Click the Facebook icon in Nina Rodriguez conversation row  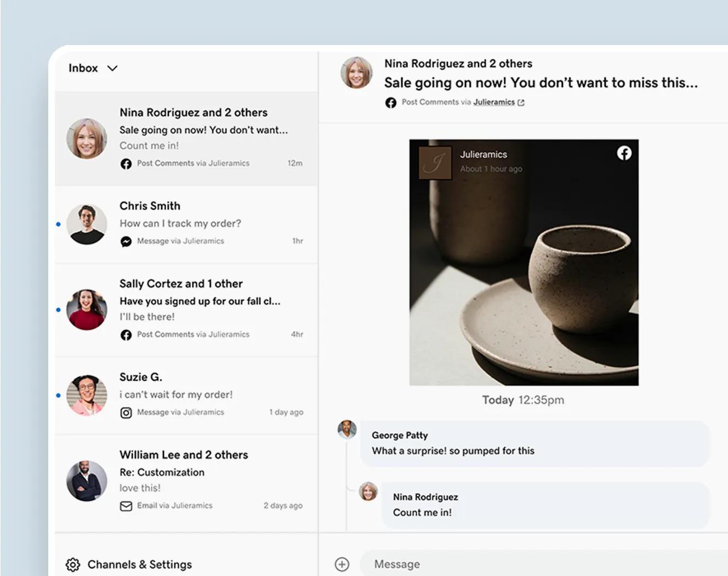126,163
